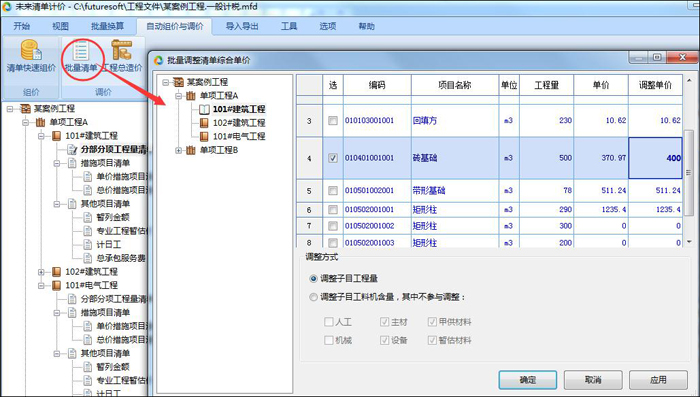Collapse 101#电气工程 in main project tree
Screen dimensions: 700x397
42,285
